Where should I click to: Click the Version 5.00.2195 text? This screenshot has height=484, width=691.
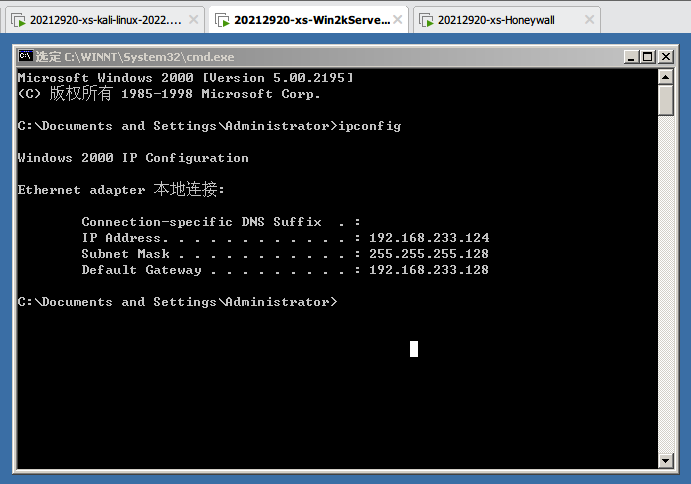(278, 78)
